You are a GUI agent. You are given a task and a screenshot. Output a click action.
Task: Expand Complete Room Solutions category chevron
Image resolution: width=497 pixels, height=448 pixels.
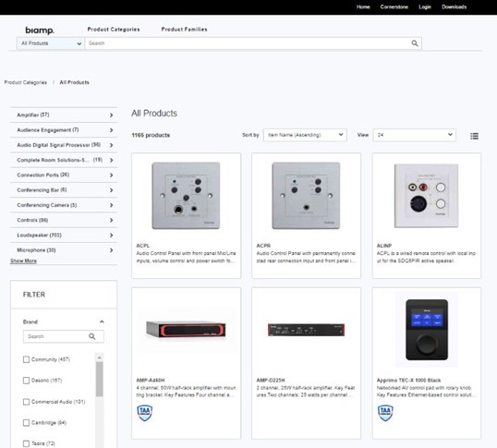pyautogui.click(x=111, y=161)
